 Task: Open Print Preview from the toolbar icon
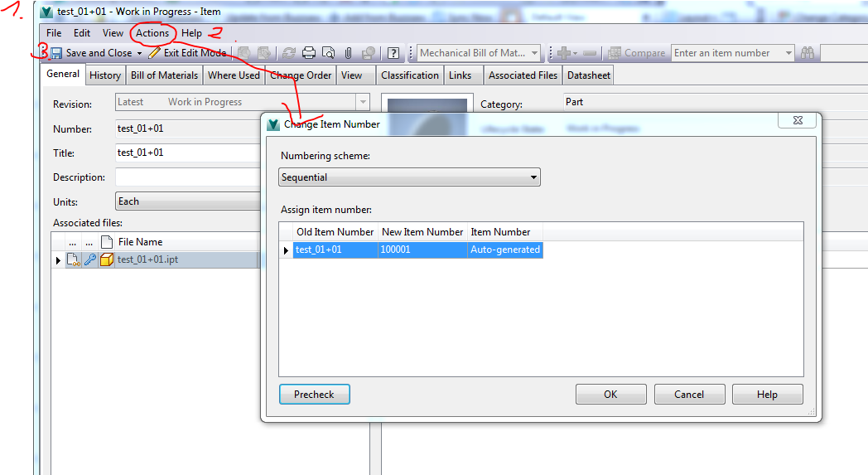click(328, 53)
